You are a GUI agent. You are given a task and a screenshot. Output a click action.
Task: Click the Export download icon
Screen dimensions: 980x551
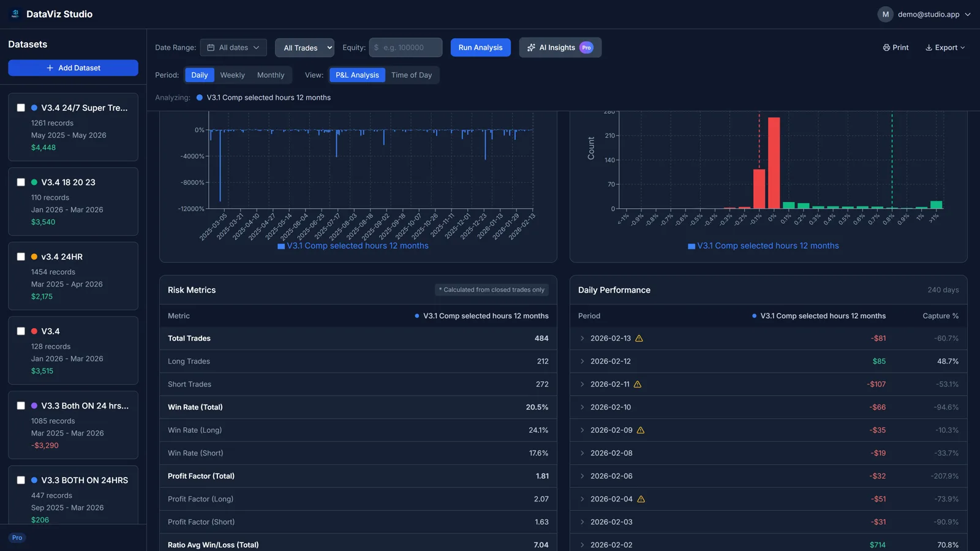pyautogui.click(x=929, y=48)
